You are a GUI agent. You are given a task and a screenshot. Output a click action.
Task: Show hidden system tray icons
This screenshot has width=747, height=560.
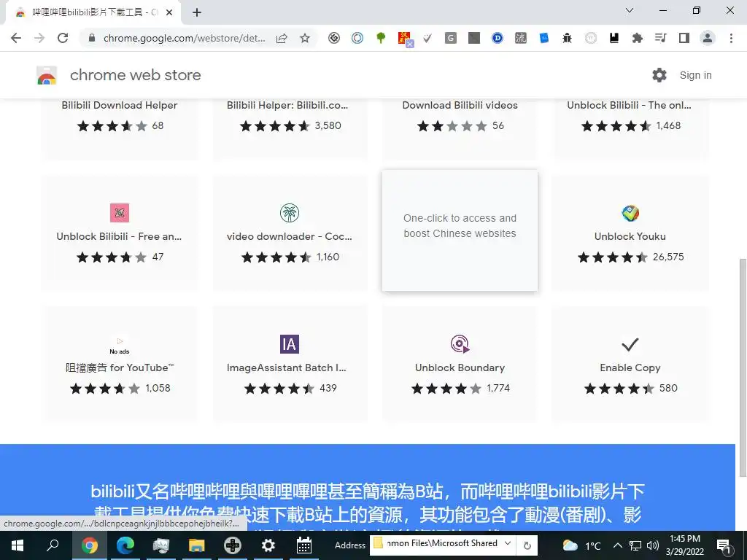tap(617, 545)
